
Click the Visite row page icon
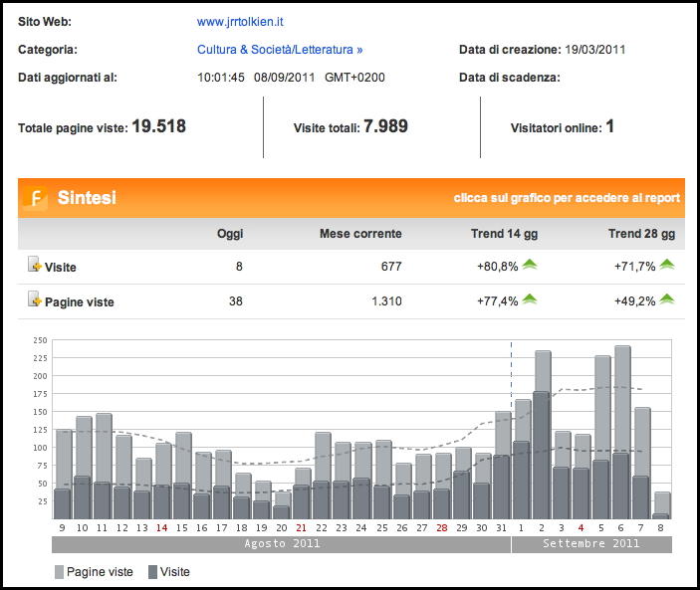tap(34, 266)
